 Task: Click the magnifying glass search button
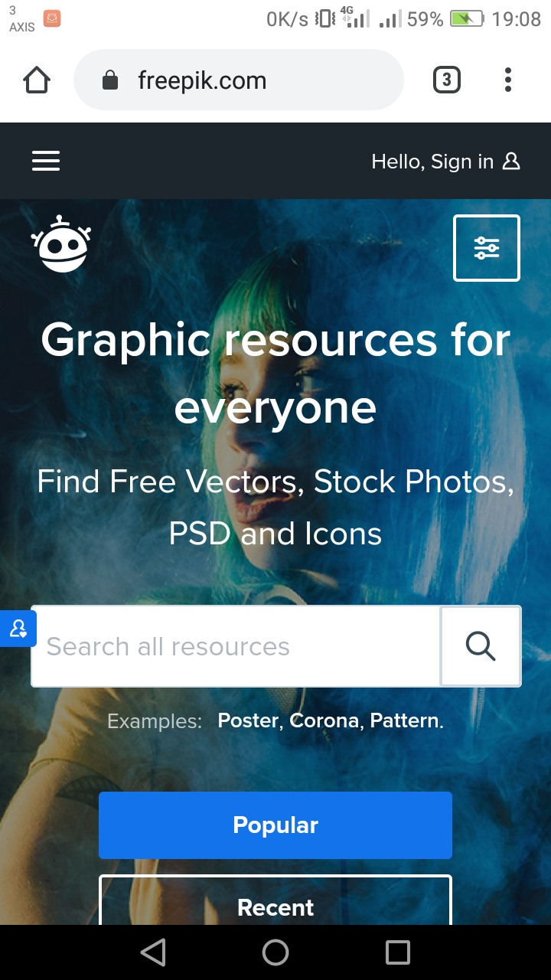[x=481, y=646]
